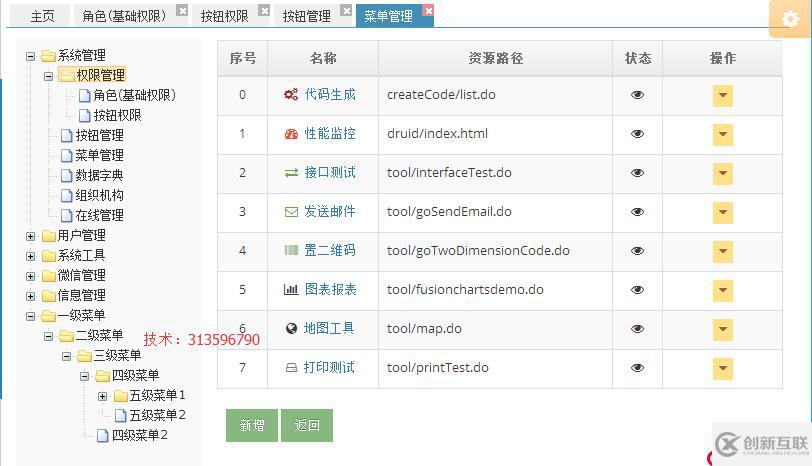Open action dropdown for 性能监控 row
This screenshot has height=466, width=812.
(722, 135)
